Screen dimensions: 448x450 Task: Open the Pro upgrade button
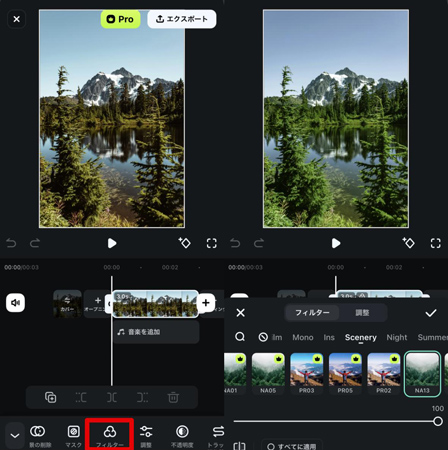point(120,19)
